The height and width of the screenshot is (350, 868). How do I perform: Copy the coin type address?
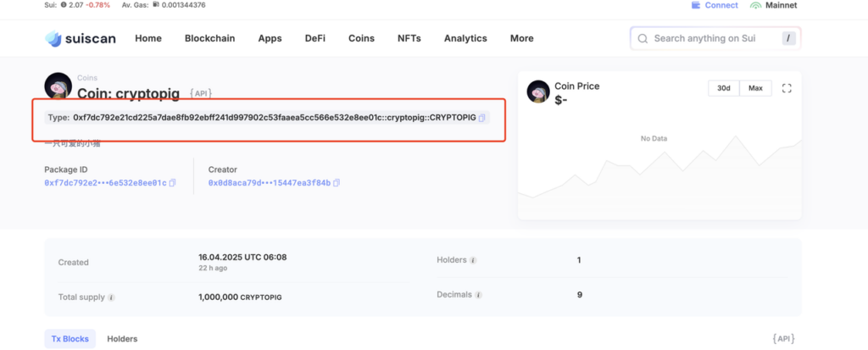(x=482, y=118)
